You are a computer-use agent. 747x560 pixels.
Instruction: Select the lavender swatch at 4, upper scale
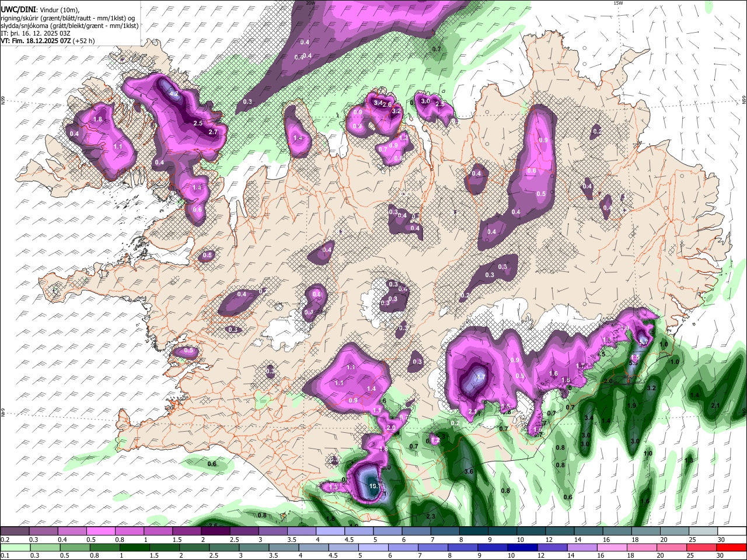point(330,531)
